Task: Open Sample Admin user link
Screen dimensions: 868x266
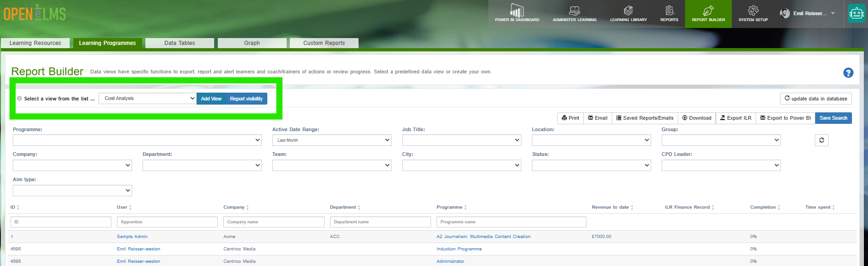Action: 132,237
